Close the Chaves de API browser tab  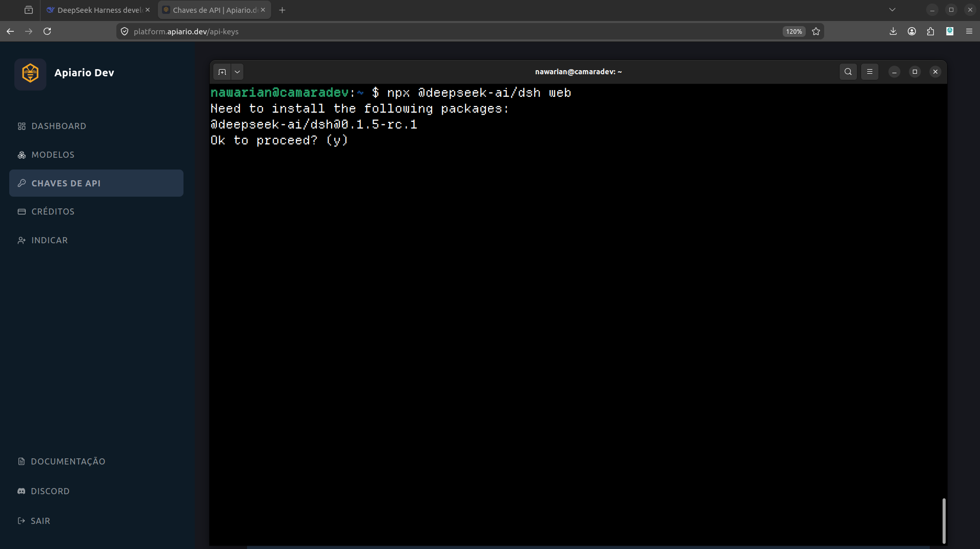[263, 10]
